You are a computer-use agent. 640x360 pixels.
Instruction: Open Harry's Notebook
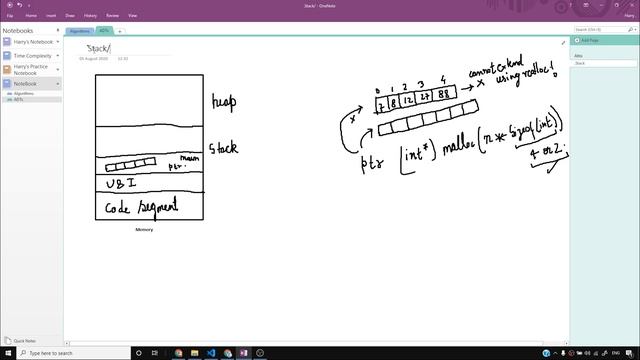point(33,42)
